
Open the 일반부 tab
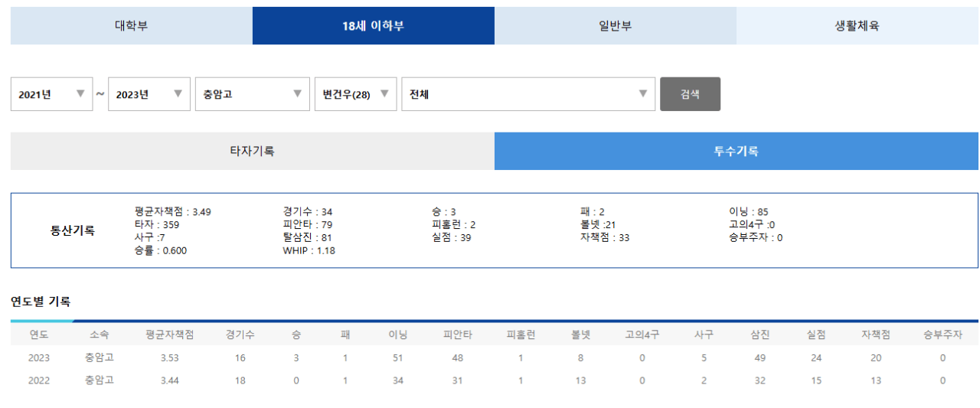(616, 25)
